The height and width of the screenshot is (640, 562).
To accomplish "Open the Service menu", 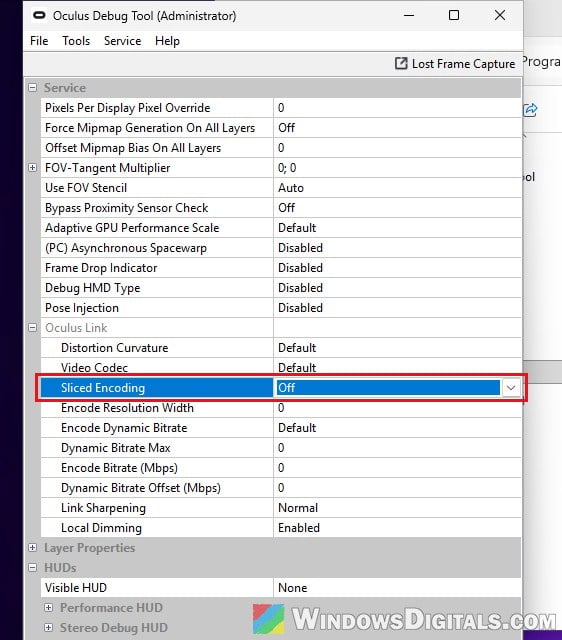I will [x=122, y=41].
